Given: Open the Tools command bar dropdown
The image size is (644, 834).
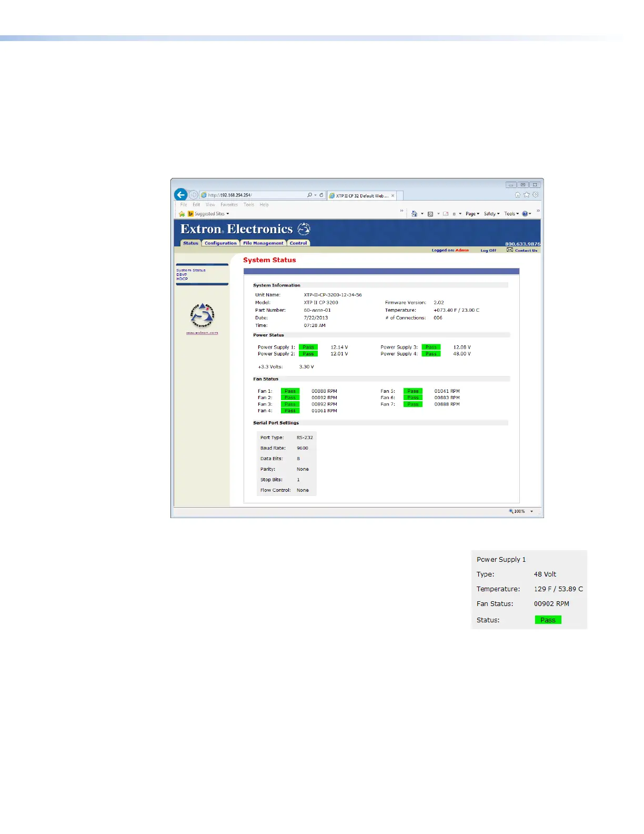Looking at the screenshot, I should coord(511,214).
